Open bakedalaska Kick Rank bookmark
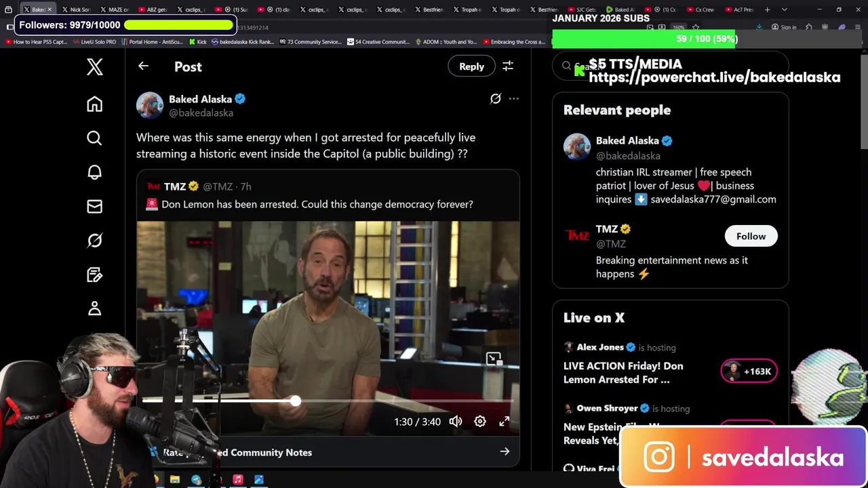The image size is (868, 488). tap(242, 41)
